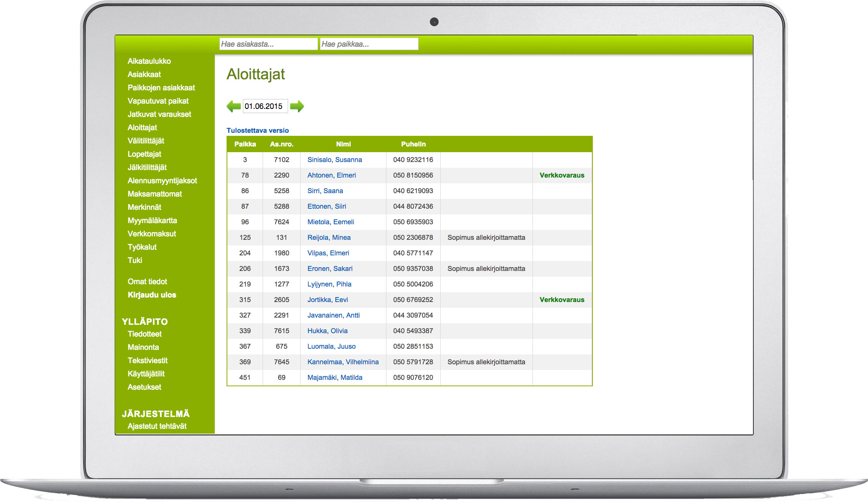Open customer Ahtonen, Elmeri

click(x=332, y=175)
